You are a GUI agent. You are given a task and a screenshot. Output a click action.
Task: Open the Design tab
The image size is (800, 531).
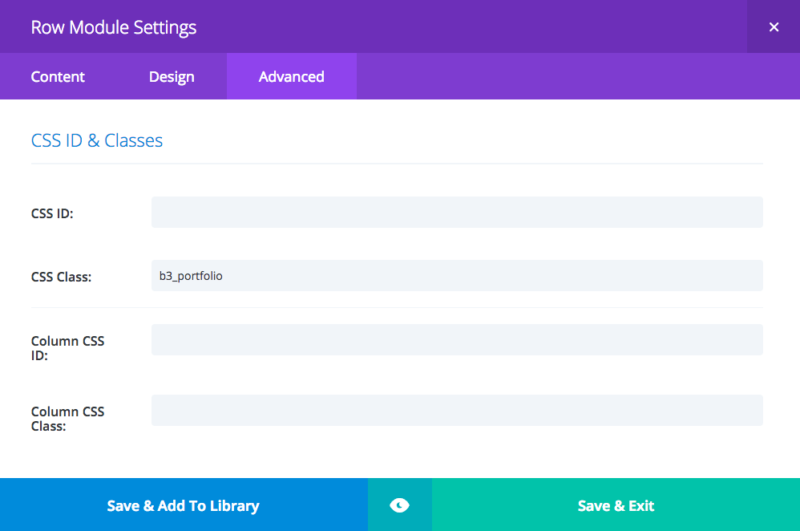pos(171,77)
